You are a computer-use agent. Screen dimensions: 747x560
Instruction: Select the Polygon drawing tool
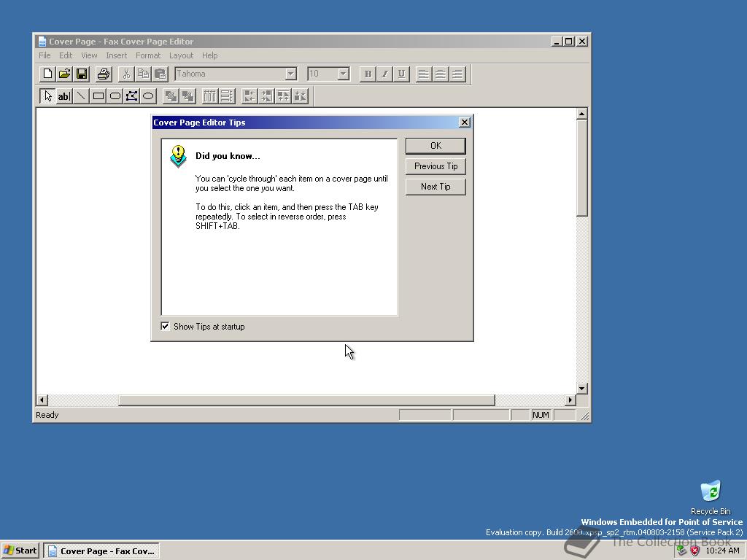[131, 96]
